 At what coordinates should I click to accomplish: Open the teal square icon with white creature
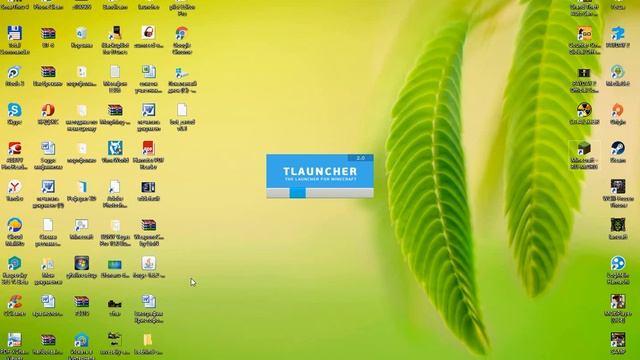coord(115,148)
